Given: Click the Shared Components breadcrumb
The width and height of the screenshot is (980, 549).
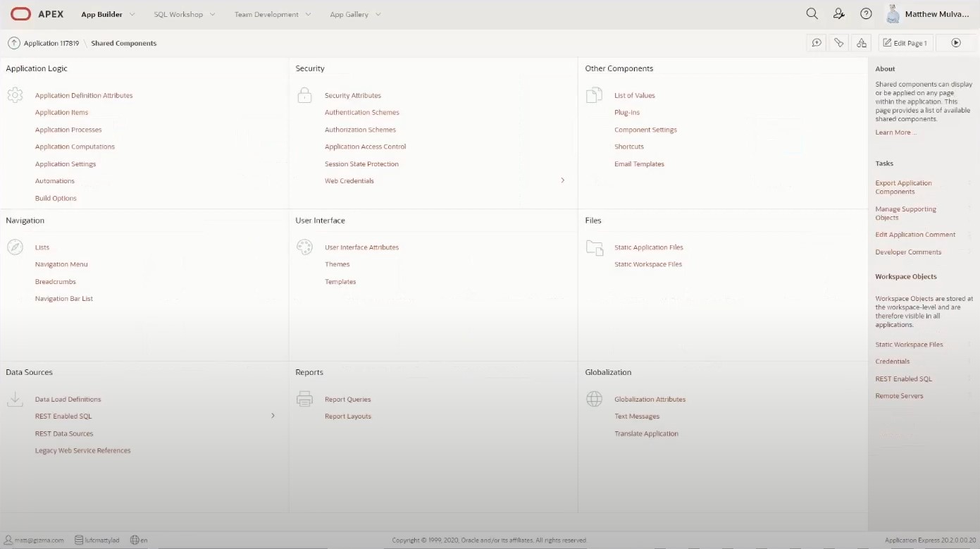Looking at the screenshot, I should click(x=124, y=43).
